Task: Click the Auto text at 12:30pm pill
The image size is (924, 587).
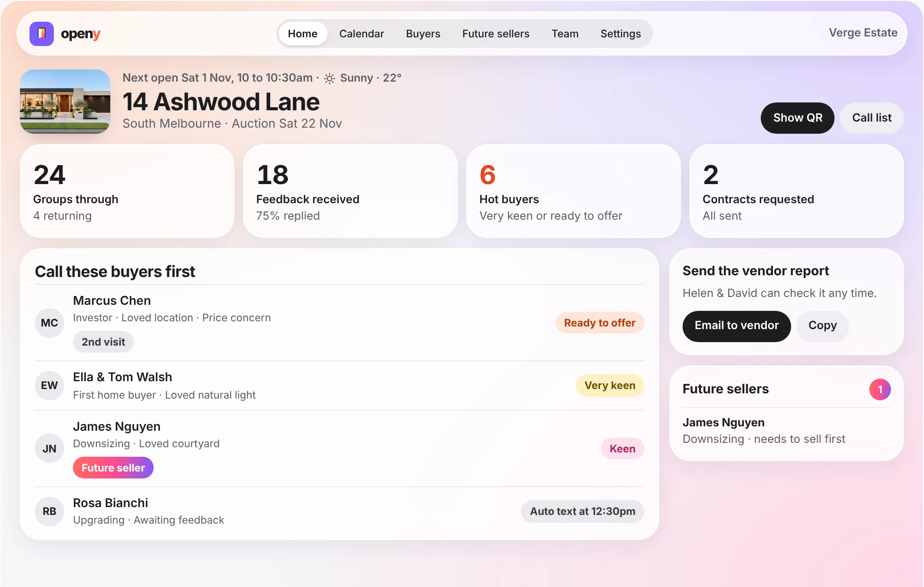Action: click(582, 511)
